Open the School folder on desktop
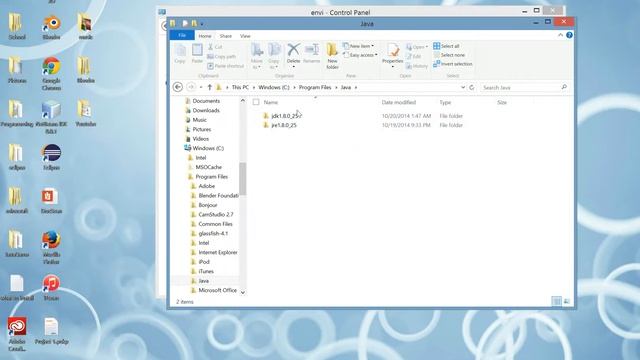 coord(17,27)
